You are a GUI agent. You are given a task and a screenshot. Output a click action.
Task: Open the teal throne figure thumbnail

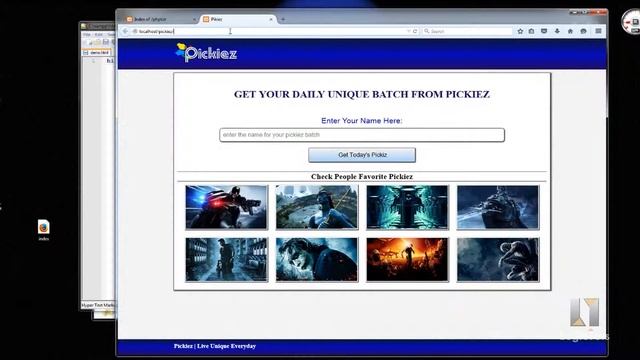click(x=407, y=207)
